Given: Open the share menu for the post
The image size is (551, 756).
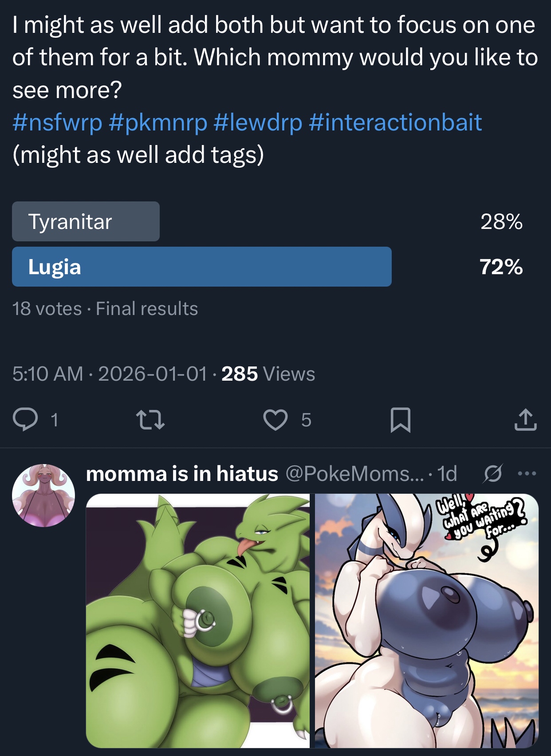Looking at the screenshot, I should 525,419.
